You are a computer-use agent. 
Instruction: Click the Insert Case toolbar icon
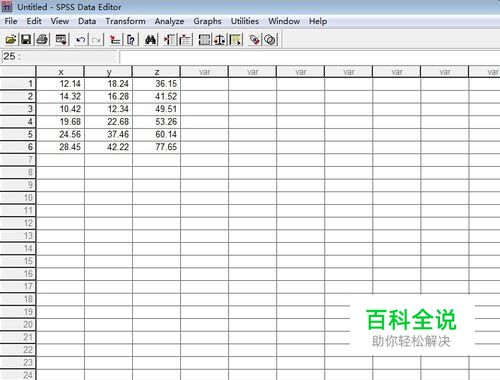point(170,40)
